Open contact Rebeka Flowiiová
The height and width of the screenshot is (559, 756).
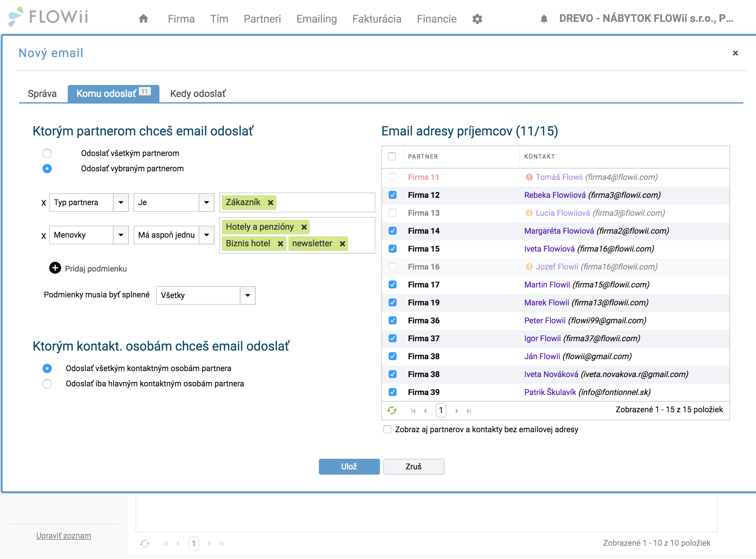click(555, 195)
